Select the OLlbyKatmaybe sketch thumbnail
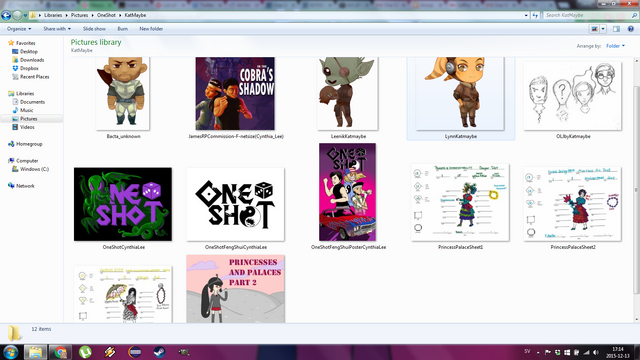The height and width of the screenshot is (360, 640). click(573, 96)
